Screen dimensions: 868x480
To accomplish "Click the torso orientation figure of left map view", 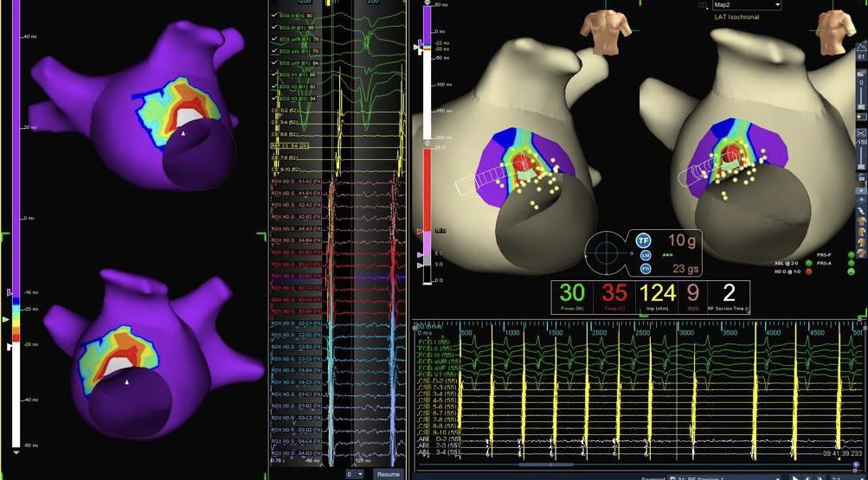I will [x=606, y=33].
